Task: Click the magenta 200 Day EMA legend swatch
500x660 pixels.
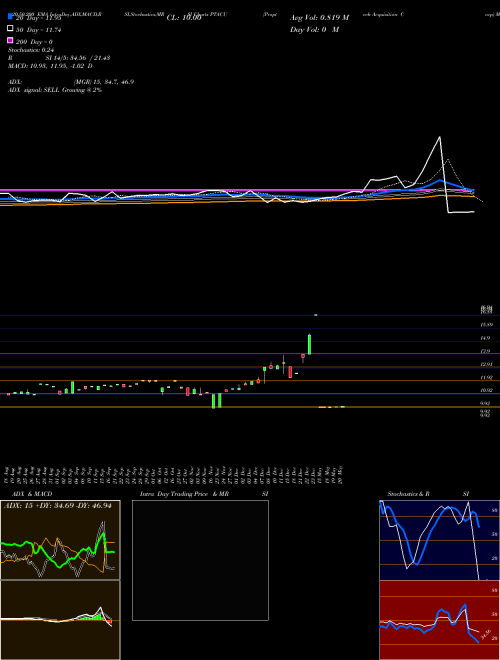Action: click(x=10, y=41)
